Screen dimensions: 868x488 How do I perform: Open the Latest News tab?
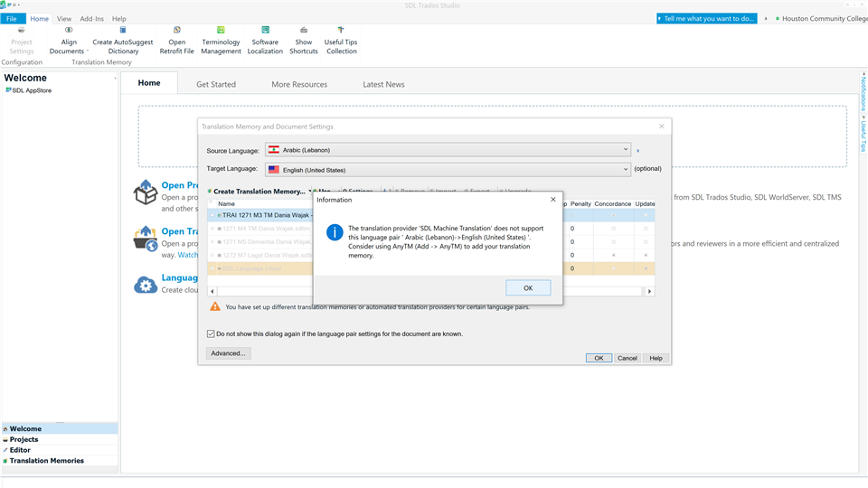click(x=383, y=84)
